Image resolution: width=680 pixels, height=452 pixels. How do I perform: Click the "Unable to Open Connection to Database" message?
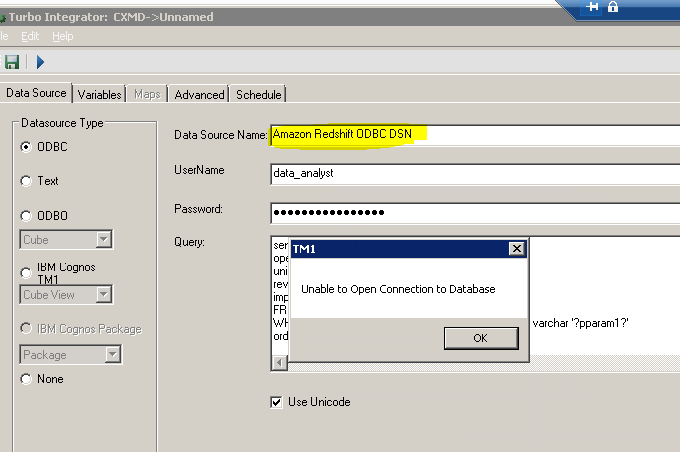coord(398,289)
